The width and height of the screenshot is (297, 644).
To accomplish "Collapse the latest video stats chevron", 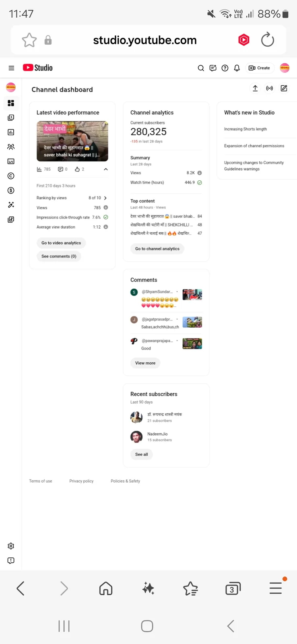I will click(106, 169).
